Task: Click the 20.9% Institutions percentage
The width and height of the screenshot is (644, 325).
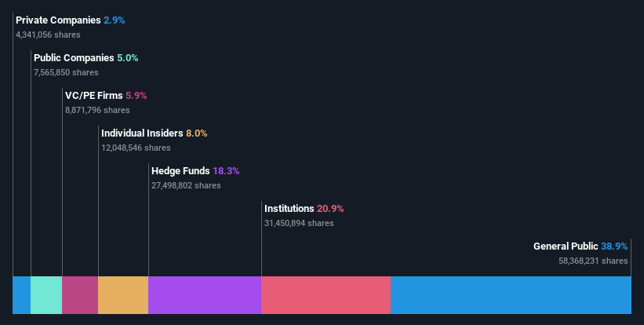Action: (330, 209)
